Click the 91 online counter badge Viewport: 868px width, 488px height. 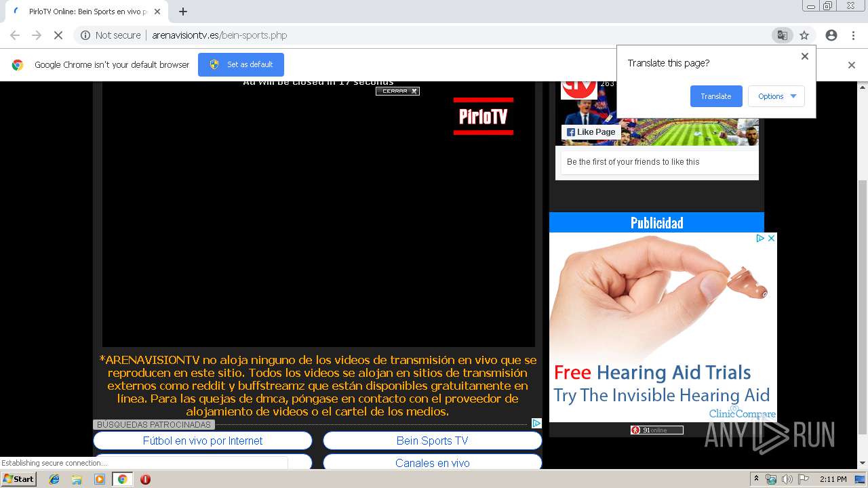pyautogui.click(x=656, y=430)
